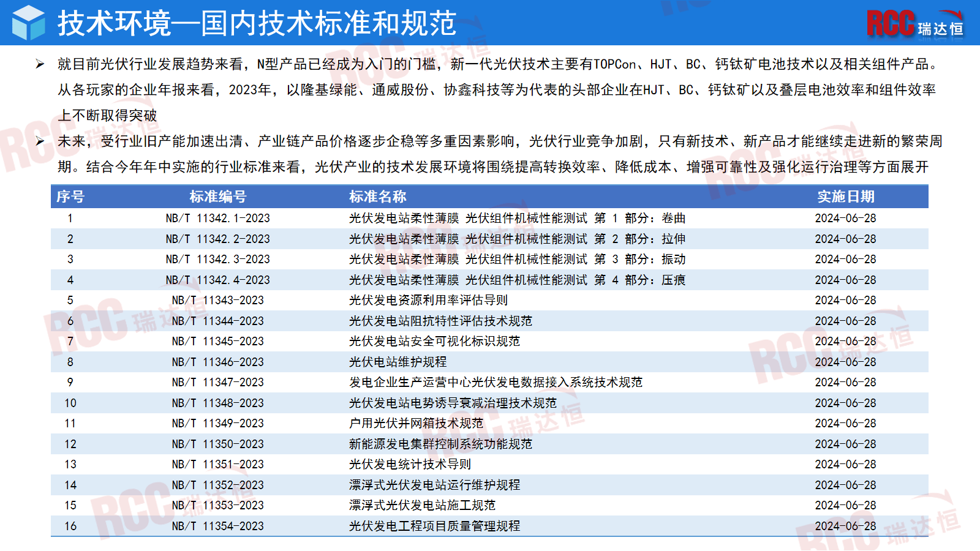Image resolution: width=980 pixels, height=551 pixels.
Task: Select cell NB/T 11351-2023
Action: (x=218, y=465)
